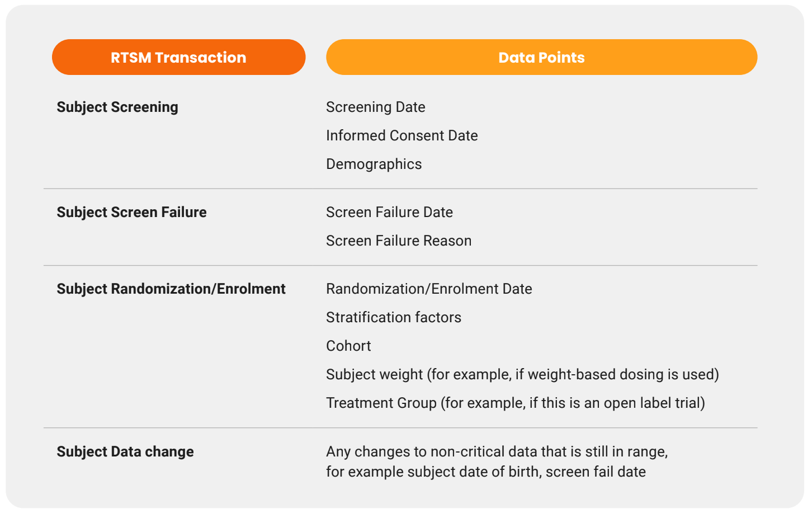Click the Treatment Group data point text
The width and height of the screenshot is (812, 518).
coord(515,403)
